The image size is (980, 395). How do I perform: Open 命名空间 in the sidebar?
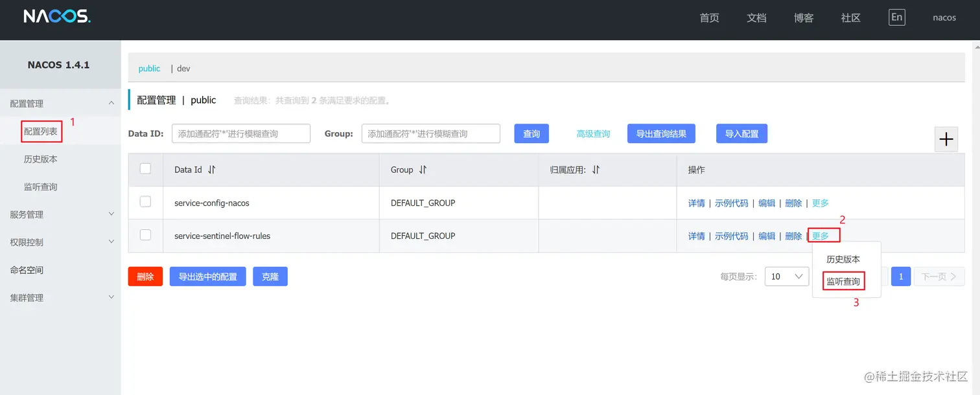27,270
